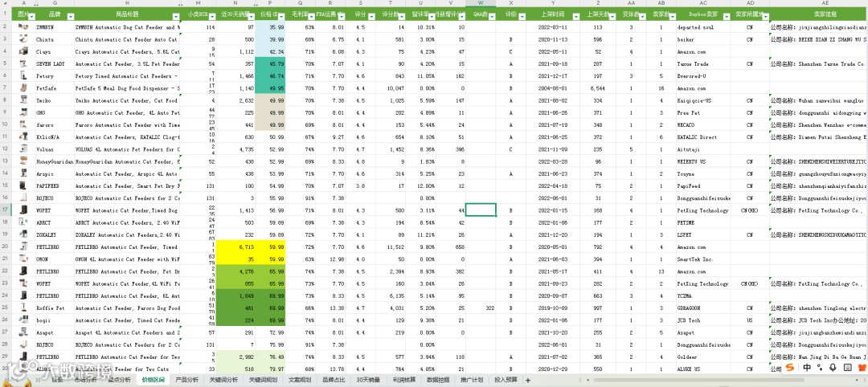Screen dimensions: 868x387
Task: Open the 产品分析 sheet tab
Action: point(186,380)
